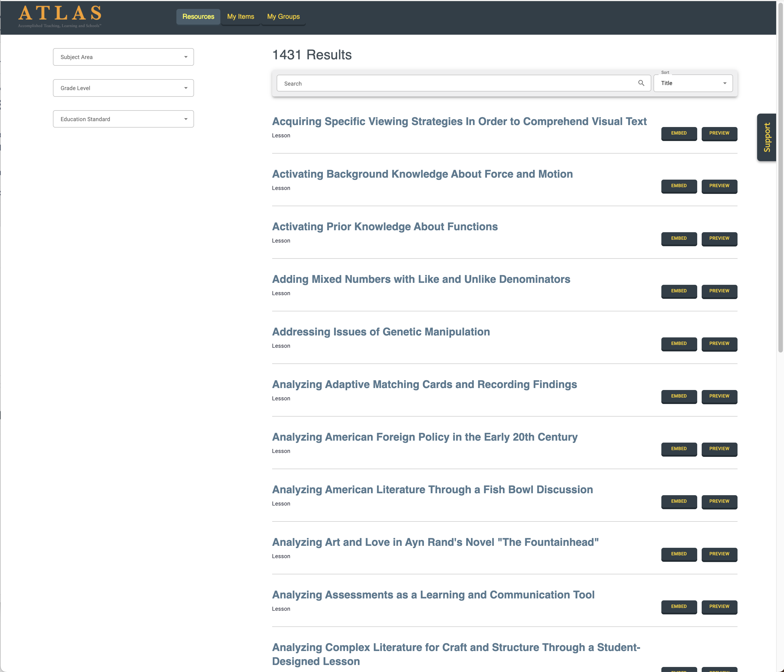Screen dimensions: 784x672
Task: Preview Analyzing Adaptive Matching Cards lesson
Action: 719,396
